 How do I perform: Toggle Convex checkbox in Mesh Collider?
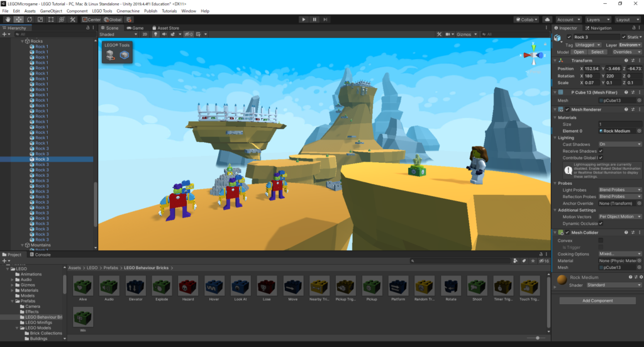601,241
